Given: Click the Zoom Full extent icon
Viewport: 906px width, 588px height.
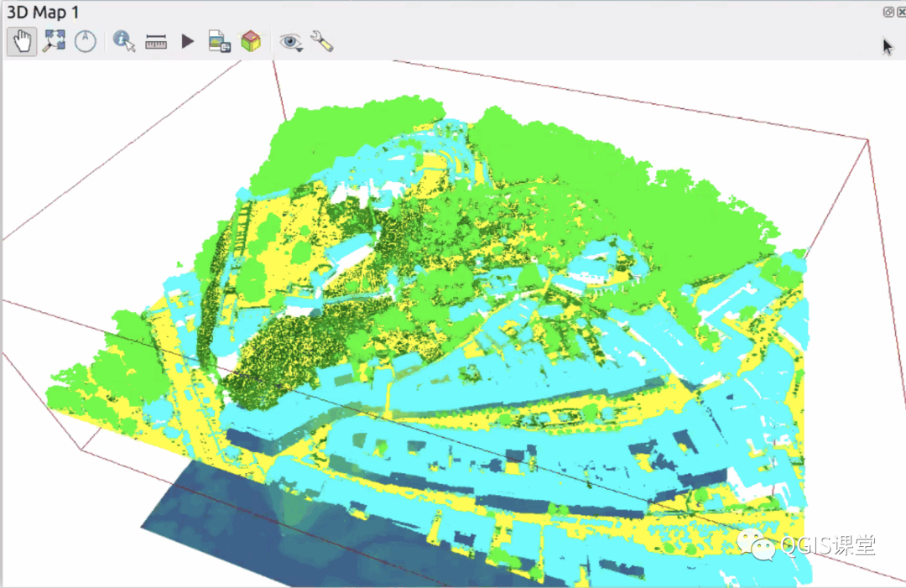Looking at the screenshot, I should tap(55, 41).
